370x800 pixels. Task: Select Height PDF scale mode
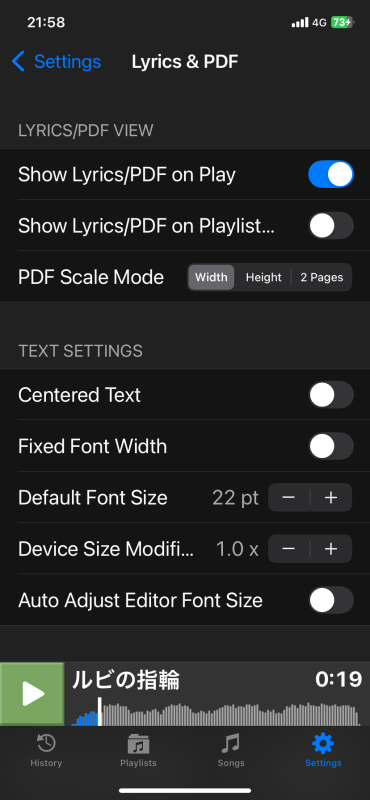(263, 278)
